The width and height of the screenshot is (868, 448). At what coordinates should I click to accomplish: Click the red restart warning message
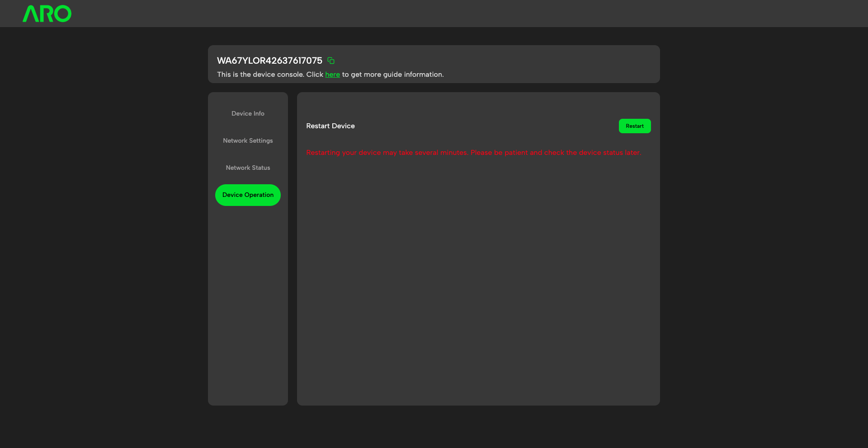click(473, 153)
